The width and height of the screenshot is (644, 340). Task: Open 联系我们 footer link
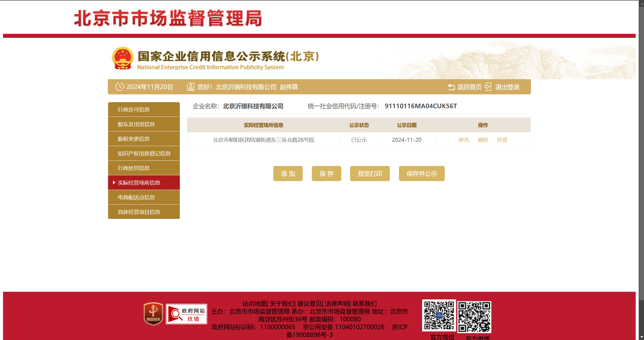(x=365, y=304)
